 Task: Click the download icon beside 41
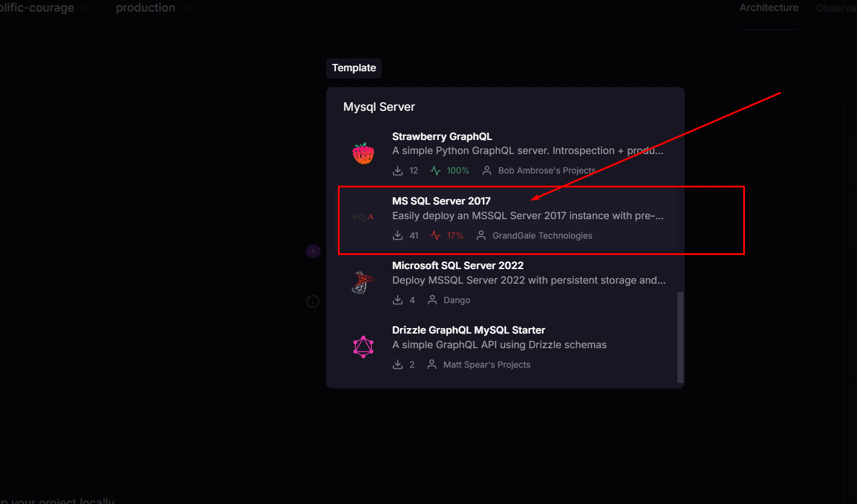pos(398,236)
